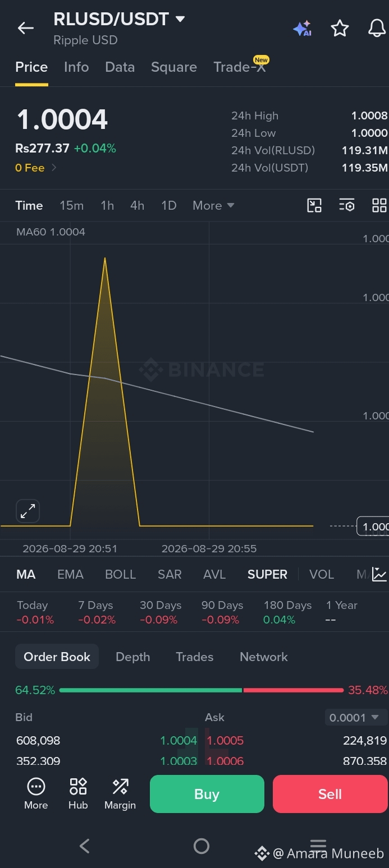Open chart settings icon
The width and height of the screenshot is (389, 868).
point(347,205)
